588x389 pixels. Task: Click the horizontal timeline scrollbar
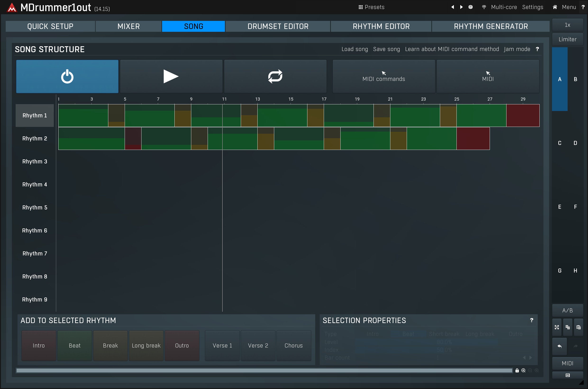point(264,370)
